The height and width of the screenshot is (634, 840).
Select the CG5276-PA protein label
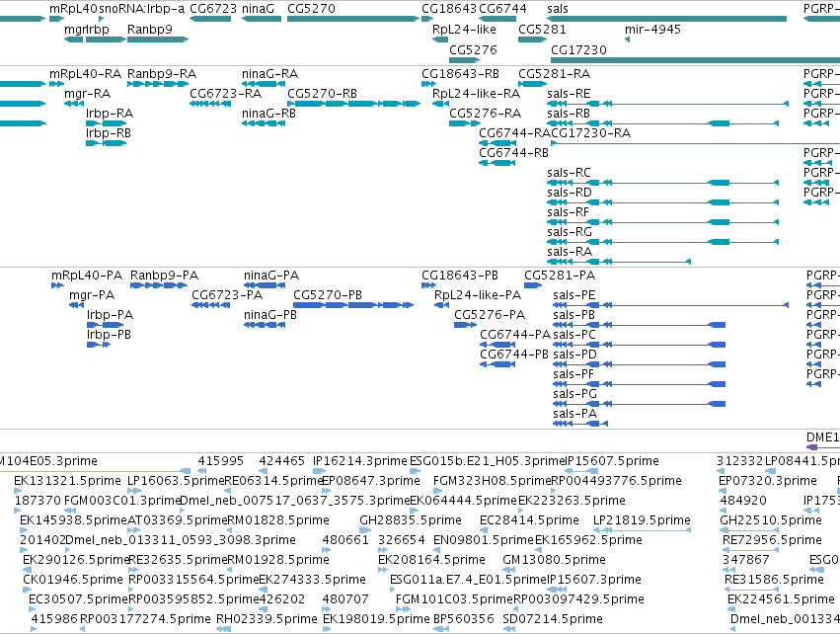coord(490,315)
